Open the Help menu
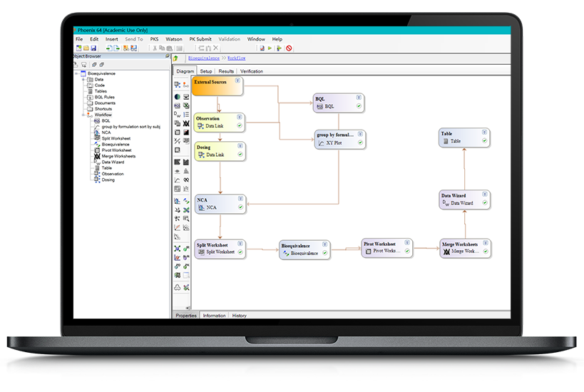 coord(277,39)
